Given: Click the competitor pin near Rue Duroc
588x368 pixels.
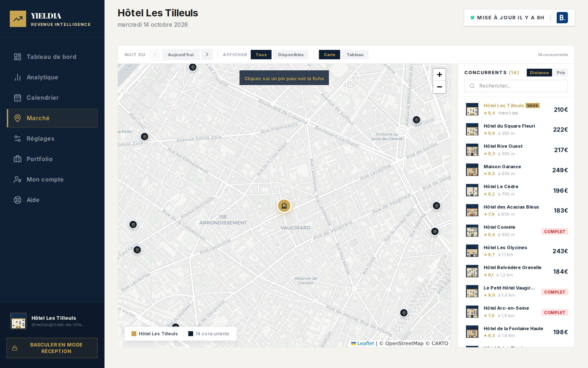Looking at the screenshot, I should click(416, 120).
